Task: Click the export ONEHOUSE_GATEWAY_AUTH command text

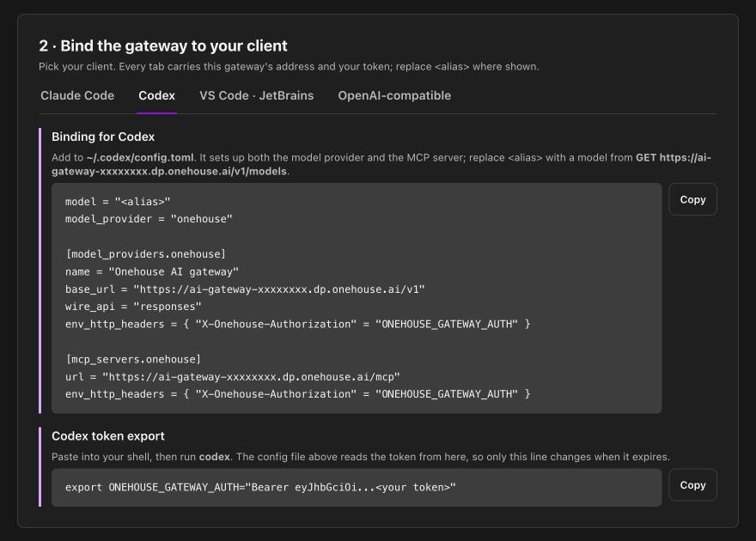Action: tap(260, 487)
